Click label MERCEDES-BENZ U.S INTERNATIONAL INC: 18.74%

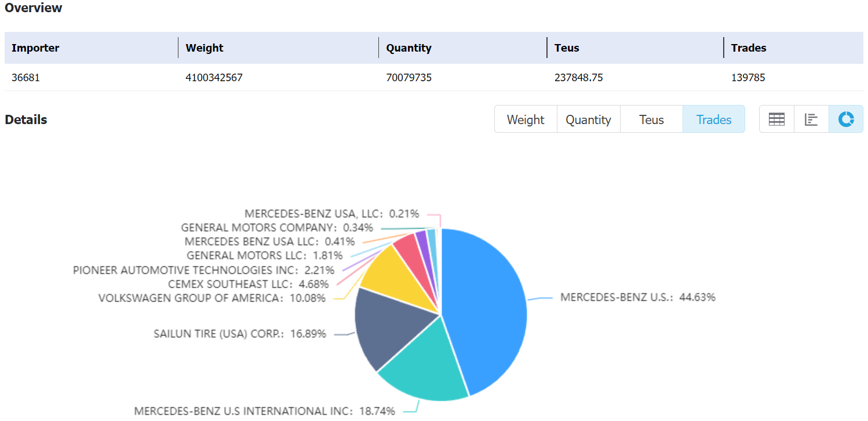point(265,411)
